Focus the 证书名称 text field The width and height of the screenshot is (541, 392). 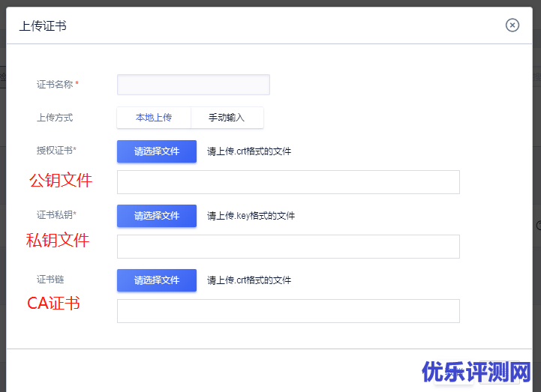click(x=193, y=85)
